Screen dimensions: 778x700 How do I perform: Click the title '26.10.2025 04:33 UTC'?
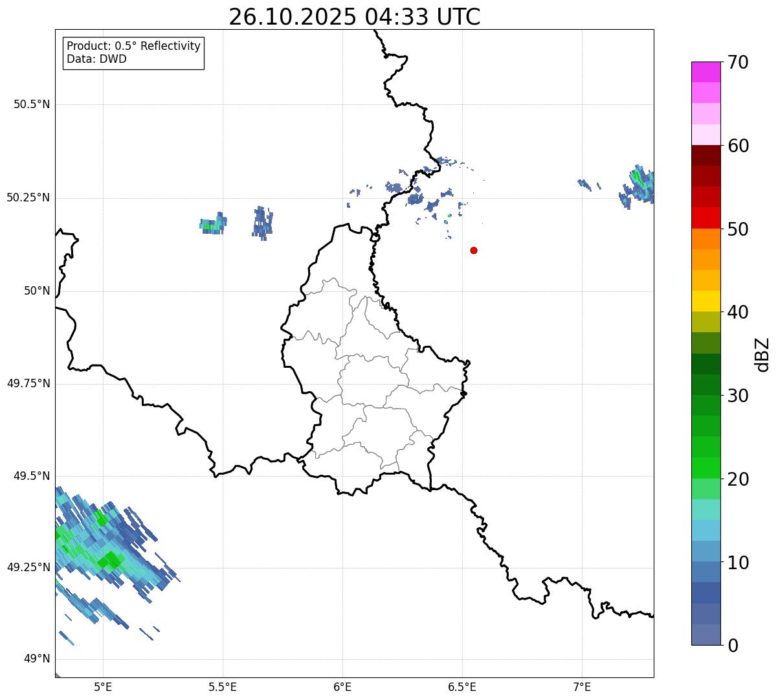pyautogui.click(x=354, y=17)
